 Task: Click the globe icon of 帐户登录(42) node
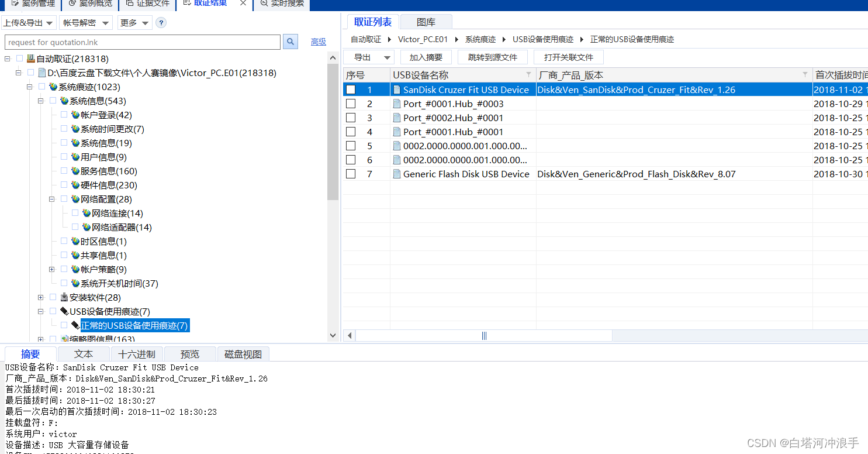click(x=75, y=115)
